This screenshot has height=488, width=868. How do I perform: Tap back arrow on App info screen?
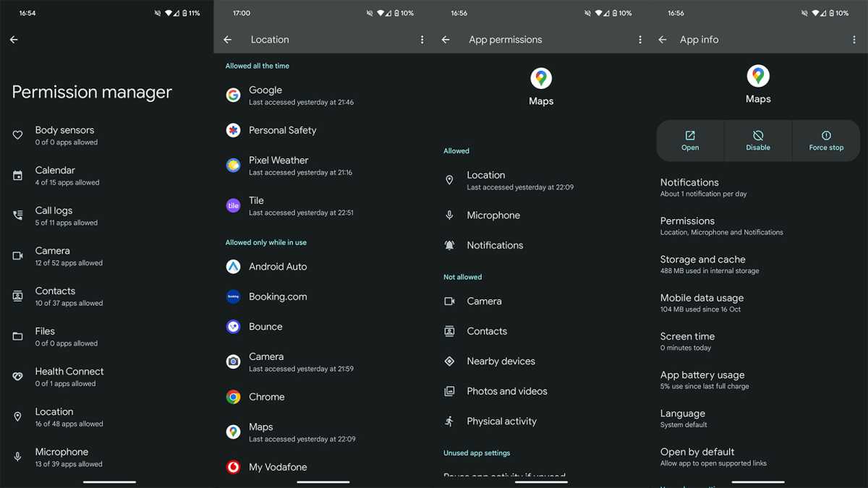click(663, 40)
